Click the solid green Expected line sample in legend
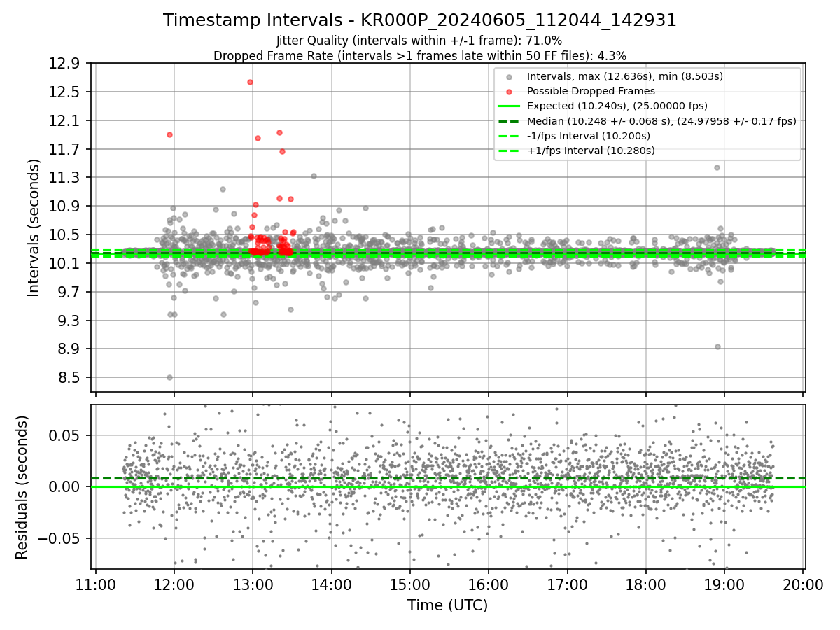This screenshot has width=840, height=630. point(509,106)
